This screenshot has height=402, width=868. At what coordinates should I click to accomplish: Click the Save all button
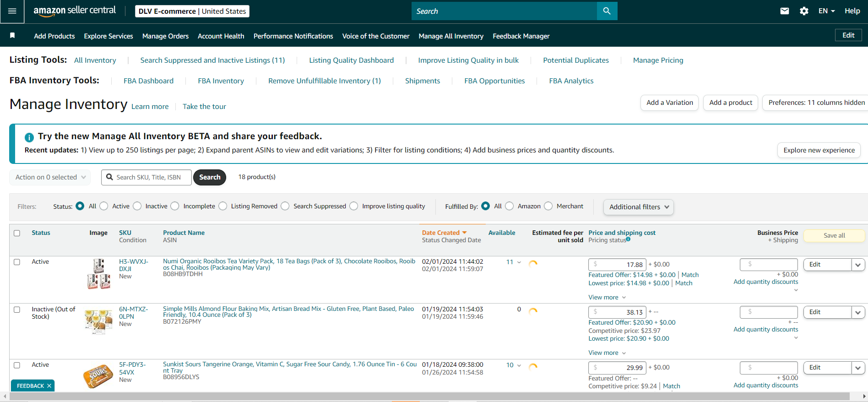click(x=834, y=235)
